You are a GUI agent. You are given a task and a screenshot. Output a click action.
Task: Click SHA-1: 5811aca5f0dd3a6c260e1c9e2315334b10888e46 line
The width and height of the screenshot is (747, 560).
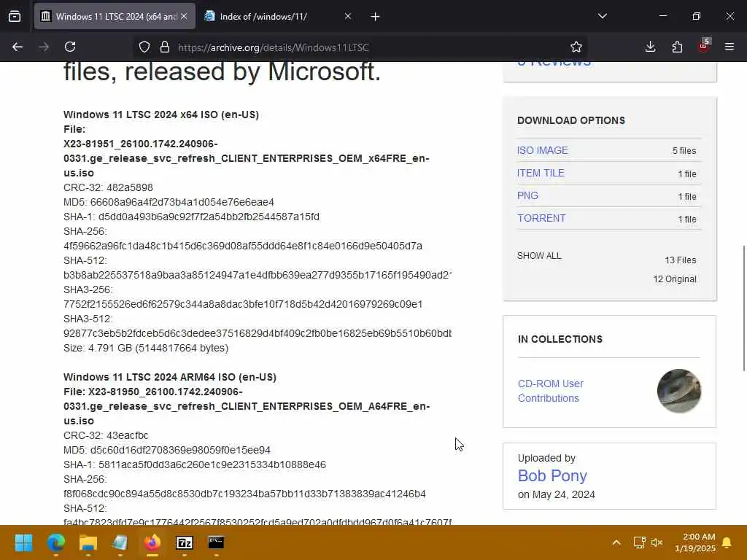pos(194,464)
